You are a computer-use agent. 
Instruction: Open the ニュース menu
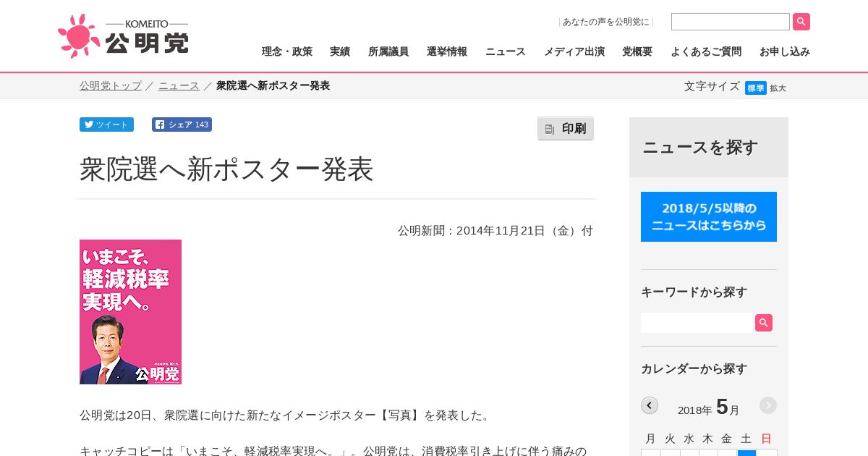tap(506, 51)
